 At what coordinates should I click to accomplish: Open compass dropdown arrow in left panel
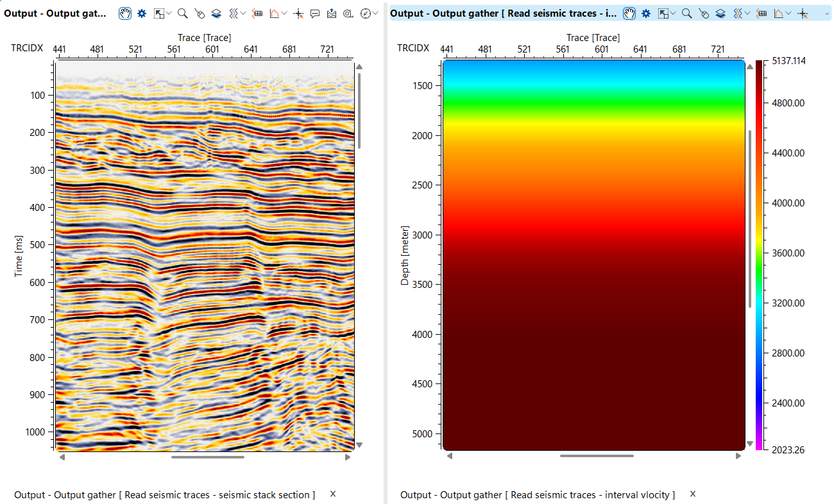pos(375,13)
